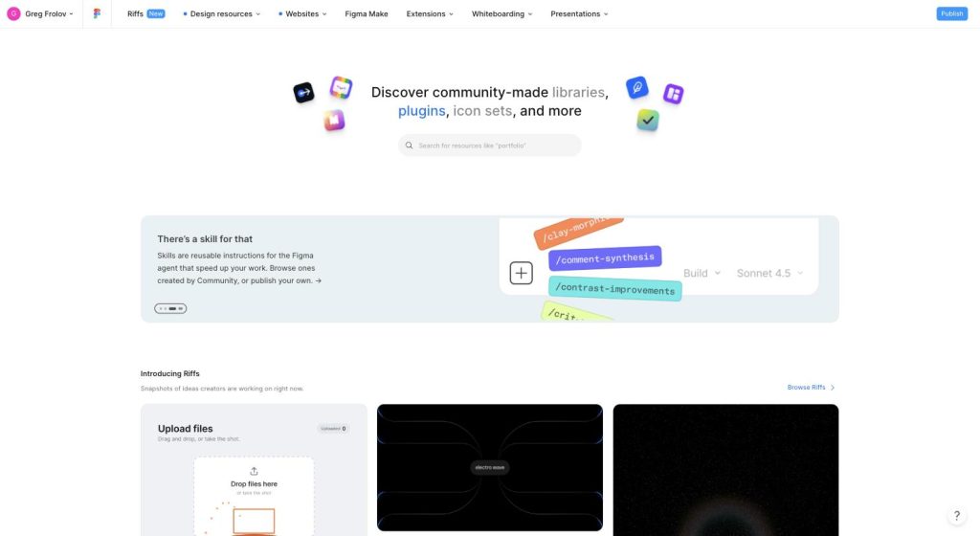This screenshot has width=980, height=536.
Task: Click the upload arrow icon above Drop files here
Action: tap(254, 472)
